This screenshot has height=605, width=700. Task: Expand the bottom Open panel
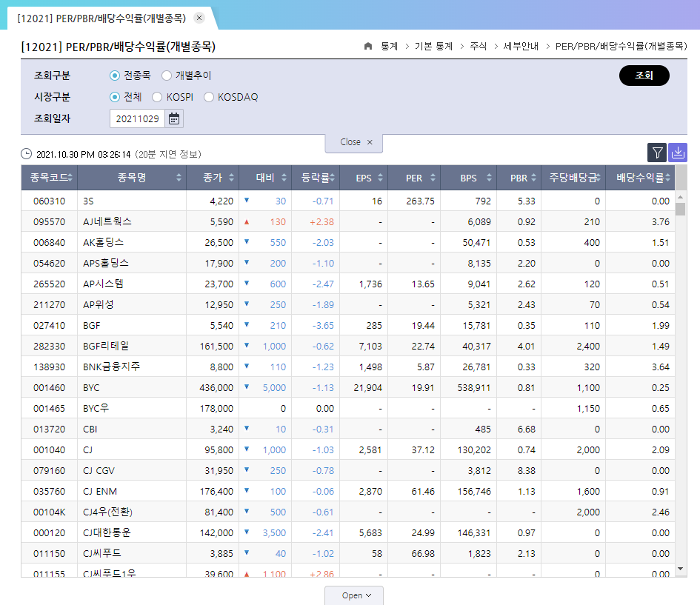tap(354, 595)
